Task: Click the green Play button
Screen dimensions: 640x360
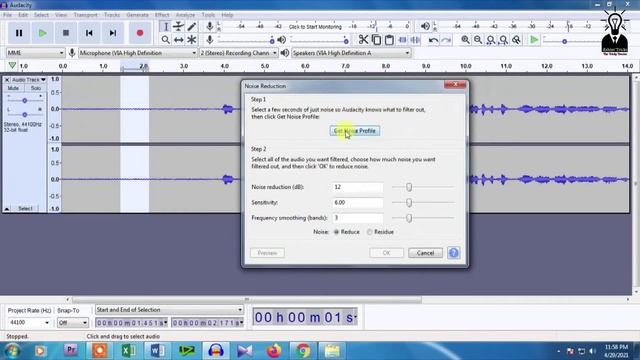Action: 42,33
